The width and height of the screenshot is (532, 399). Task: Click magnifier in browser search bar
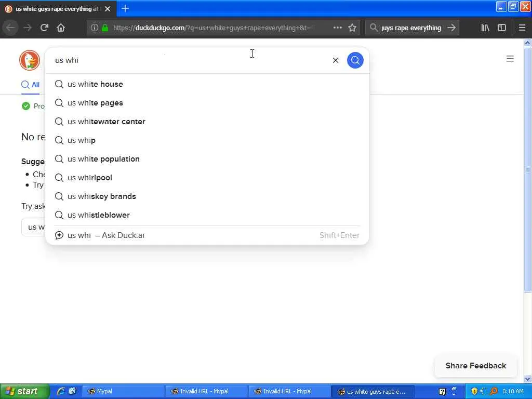point(374,28)
